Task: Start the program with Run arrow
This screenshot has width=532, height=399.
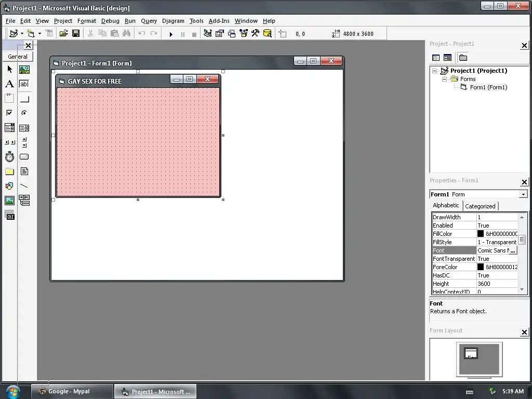Action: pyautogui.click(x=171, y=34)
